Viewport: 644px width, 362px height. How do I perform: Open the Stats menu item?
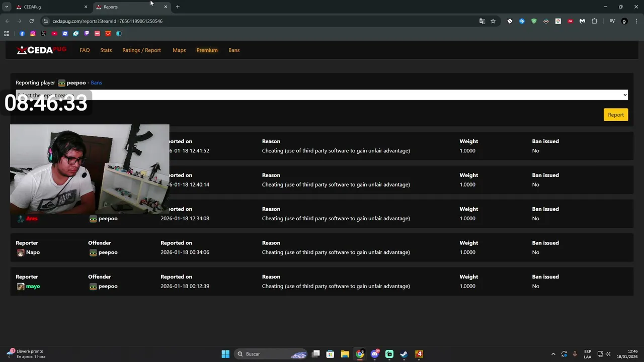click(106, 50)
